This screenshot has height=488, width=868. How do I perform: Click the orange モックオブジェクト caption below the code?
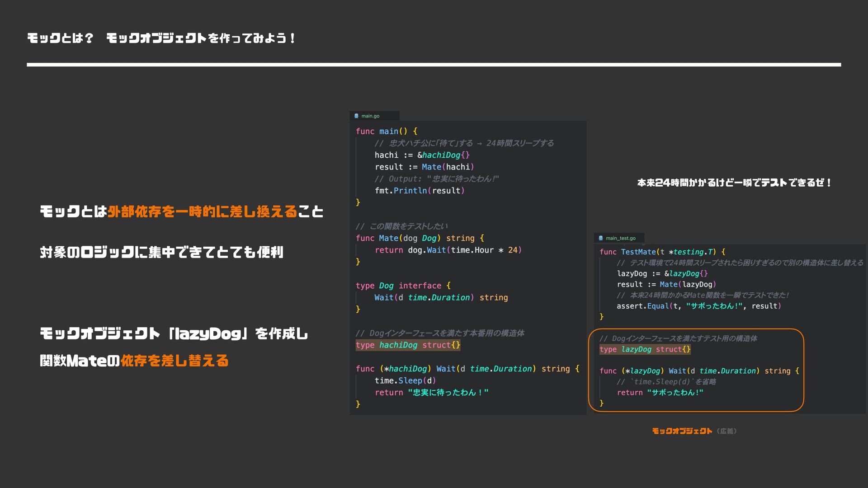tap(682, 431)
